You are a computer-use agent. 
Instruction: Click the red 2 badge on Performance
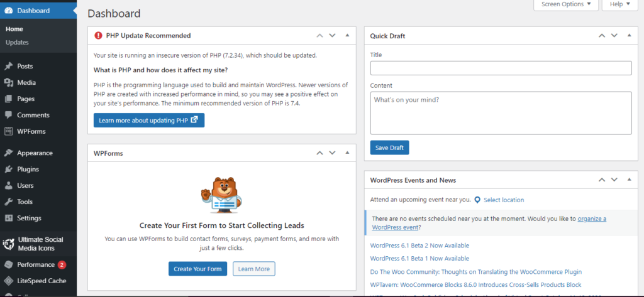click(62, 264)
